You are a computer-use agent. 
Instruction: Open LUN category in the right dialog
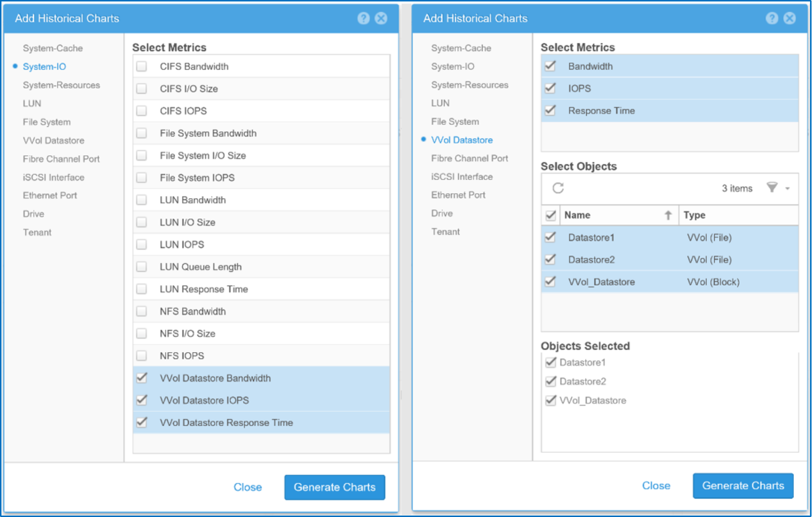pos(440,103)
